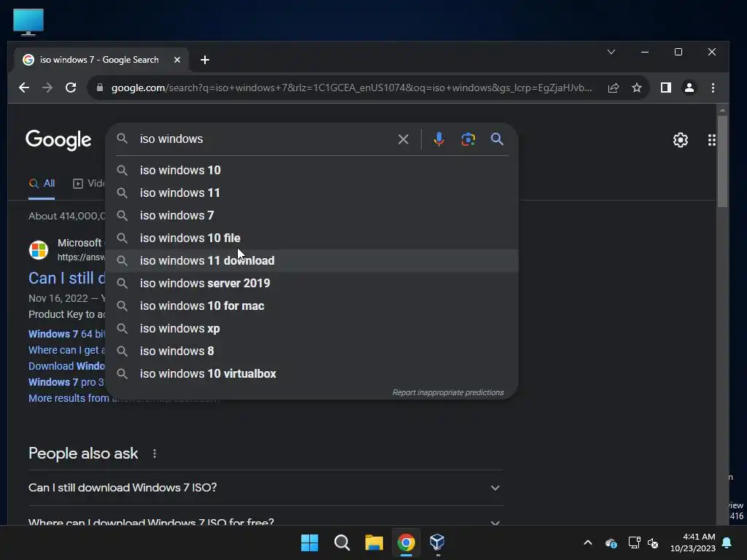Open the clock and date panel

pyautogui.click(x=693, y=542)
